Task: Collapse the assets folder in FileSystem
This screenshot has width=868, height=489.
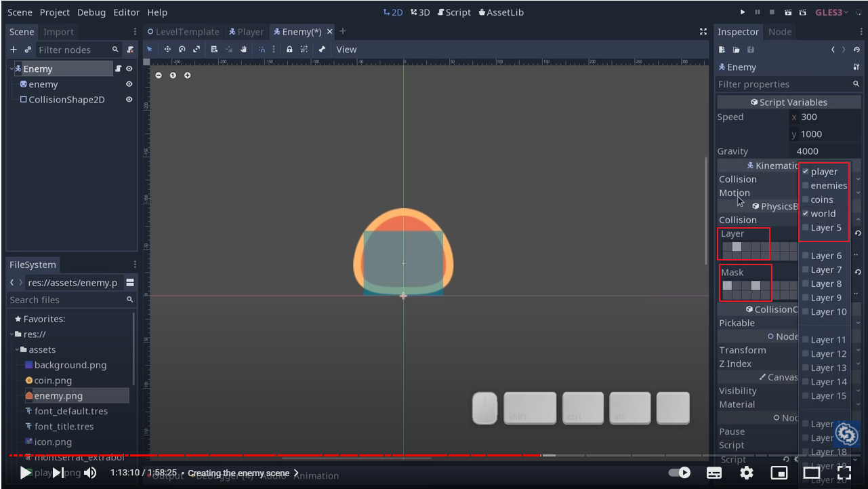Action: click(x=18, y=350)
